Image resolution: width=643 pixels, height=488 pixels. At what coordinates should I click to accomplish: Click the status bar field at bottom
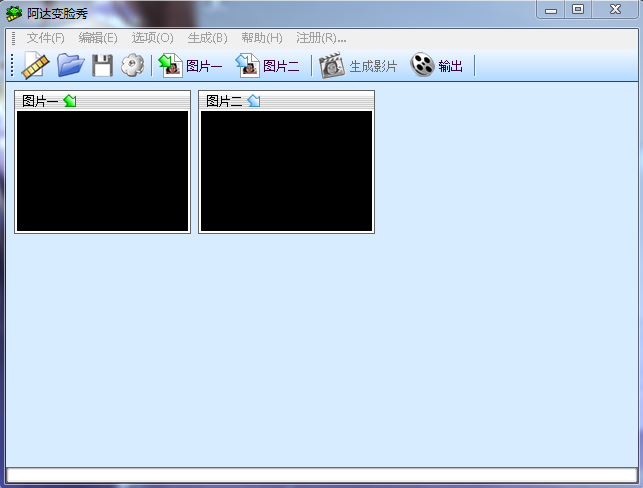[x=322, y=475]
